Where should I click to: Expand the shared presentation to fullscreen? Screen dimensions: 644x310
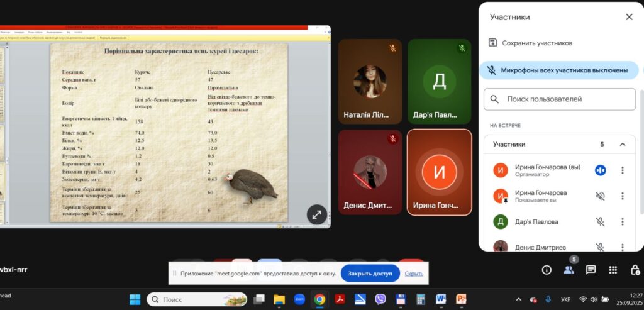click(317, 214)
